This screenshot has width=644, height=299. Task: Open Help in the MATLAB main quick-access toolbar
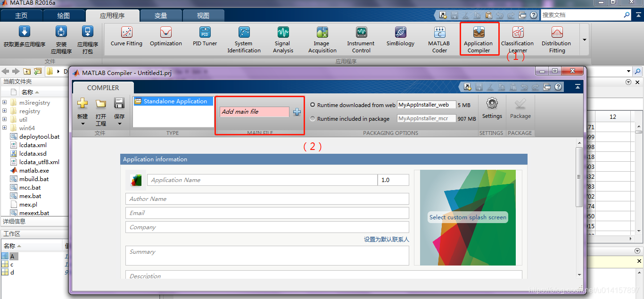tap(533, 15)
